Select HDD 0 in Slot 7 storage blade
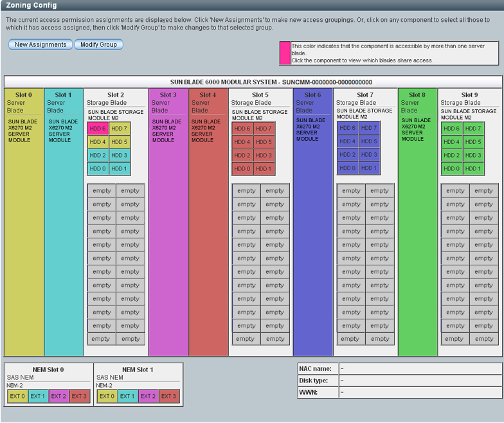504x423 pixels. coord(348,168)
